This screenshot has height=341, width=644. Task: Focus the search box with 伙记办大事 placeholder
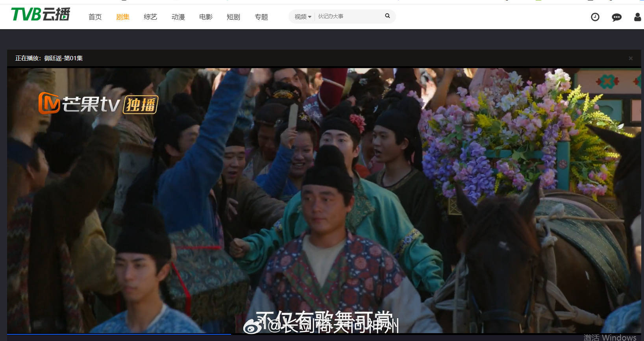(x=348, y=16)
